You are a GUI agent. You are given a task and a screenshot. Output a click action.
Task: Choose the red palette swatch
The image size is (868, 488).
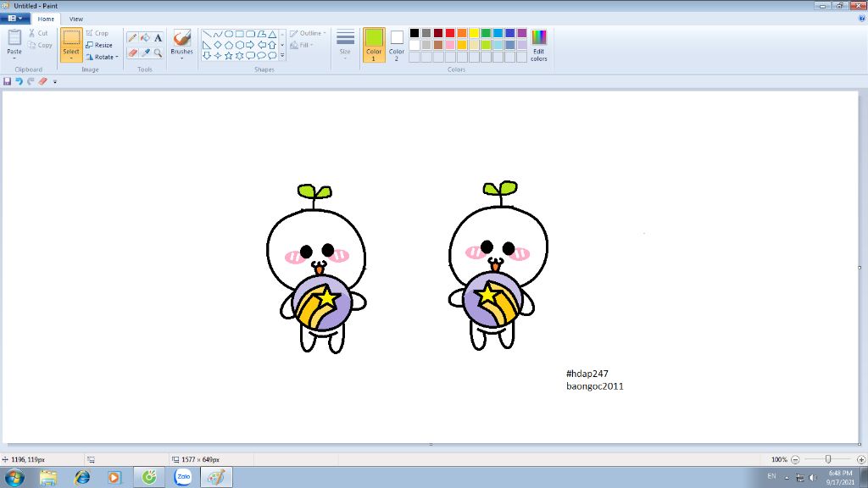(450, 33)
